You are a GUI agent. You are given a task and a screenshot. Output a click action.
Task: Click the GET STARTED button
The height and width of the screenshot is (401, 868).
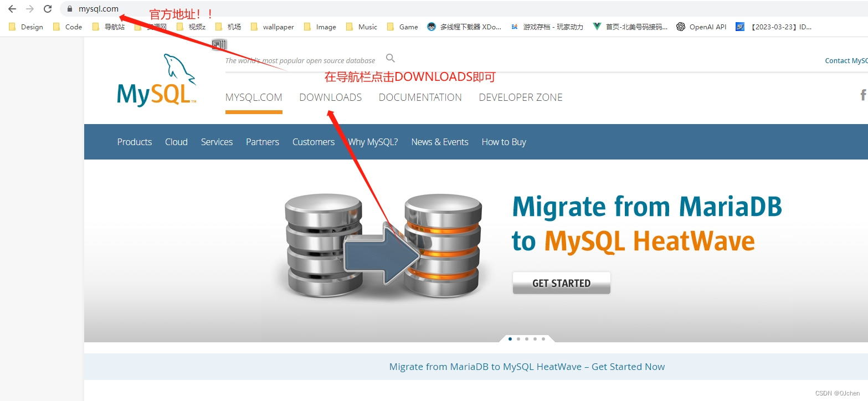point(561,283)
